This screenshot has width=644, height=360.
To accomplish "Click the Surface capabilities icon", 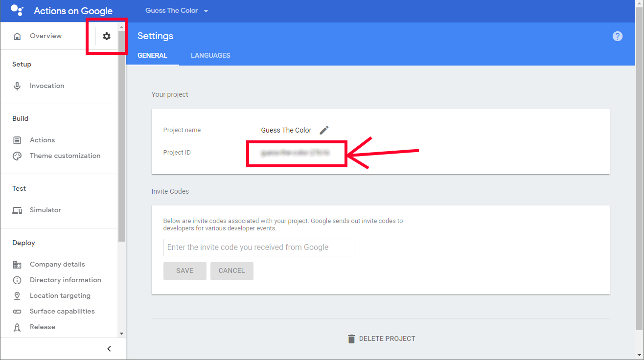I will (17, 312).
